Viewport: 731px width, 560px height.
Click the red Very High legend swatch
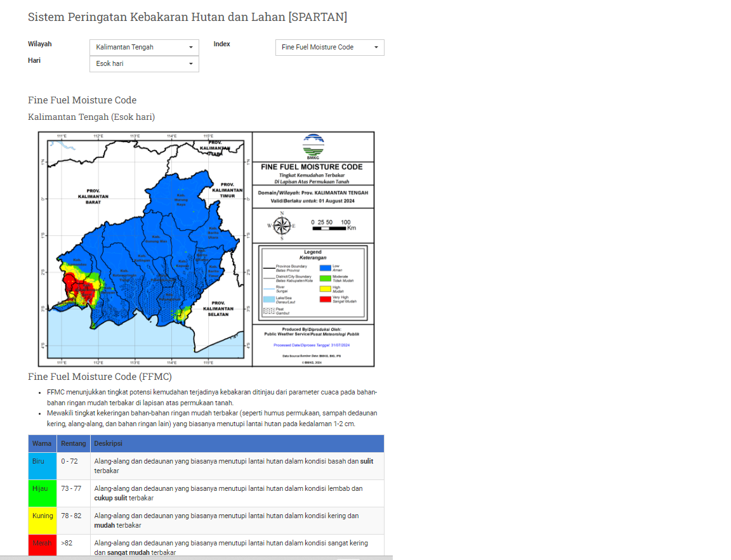tap(326, 299)
